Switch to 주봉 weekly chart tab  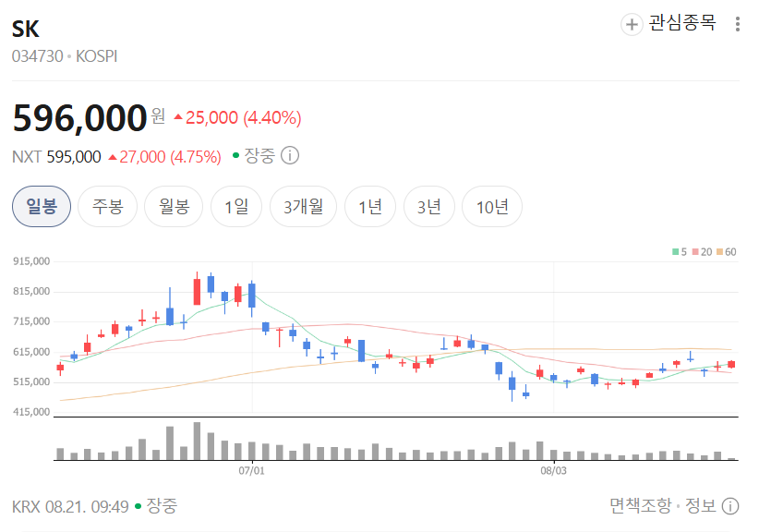pyautogui.click(x=107, y=207)
